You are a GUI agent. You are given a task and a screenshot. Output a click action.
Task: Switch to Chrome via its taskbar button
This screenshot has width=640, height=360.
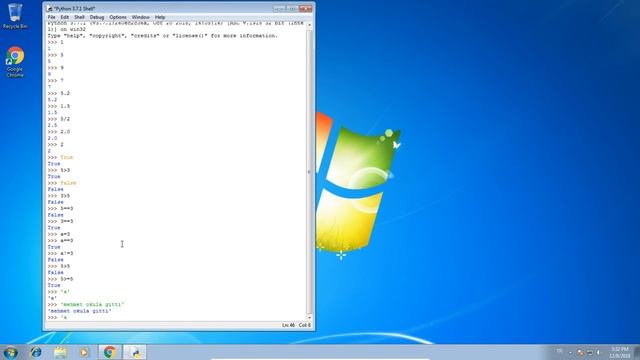point(109,352)
